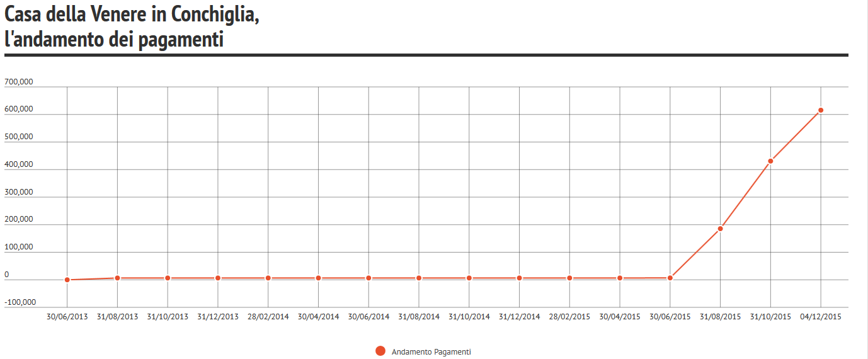The height and width of the screenshot is (359, 868).
Task: Select the 31/10/2015 data point
Action: pyautogui.click(x=770, y=161)
